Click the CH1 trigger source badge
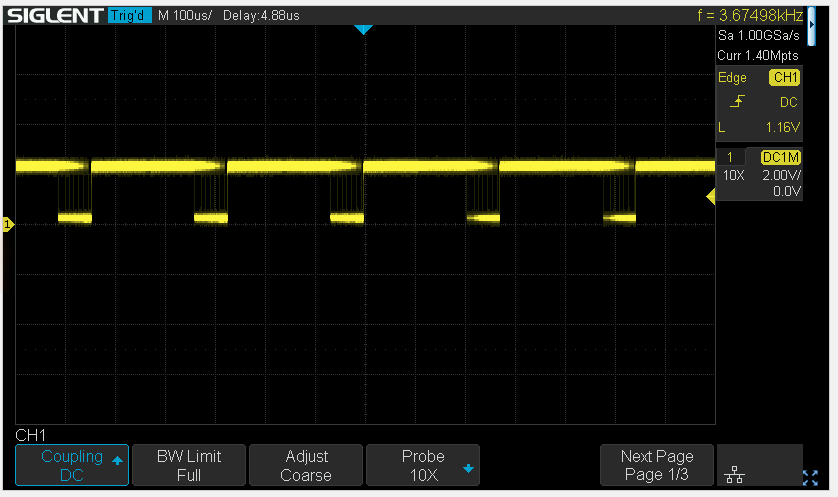 [x=785, y=77]
